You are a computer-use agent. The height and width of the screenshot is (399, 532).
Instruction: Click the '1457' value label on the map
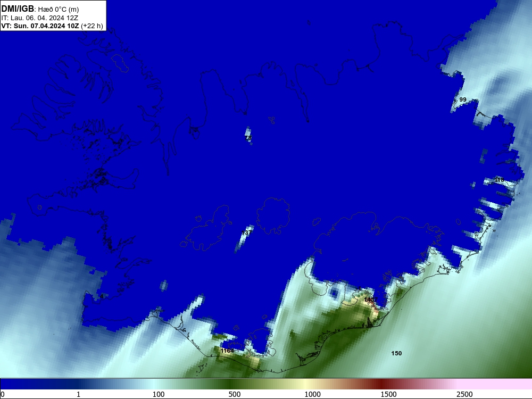pos(371,300)
